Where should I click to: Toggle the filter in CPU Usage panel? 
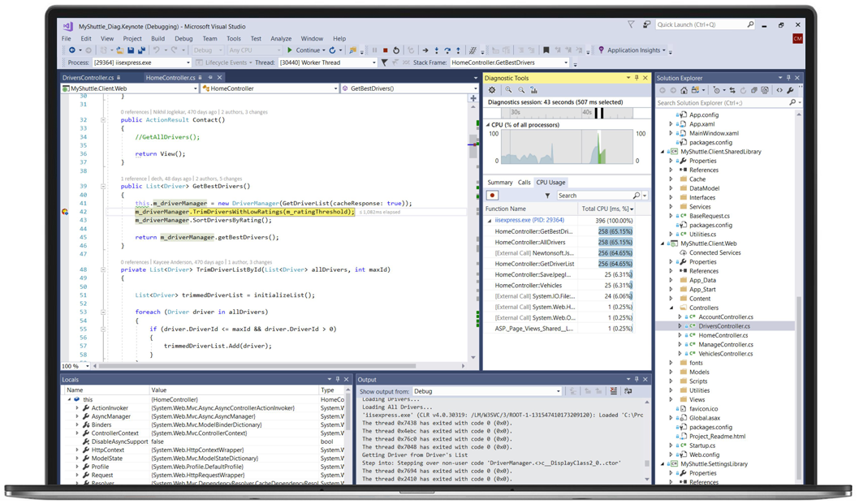[x=547, y=196]
